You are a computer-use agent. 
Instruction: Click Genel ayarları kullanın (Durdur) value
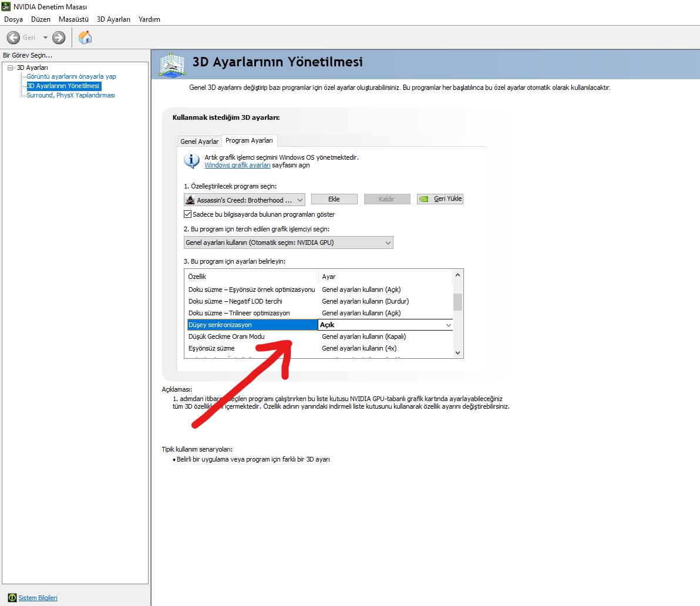pos(365,301)
